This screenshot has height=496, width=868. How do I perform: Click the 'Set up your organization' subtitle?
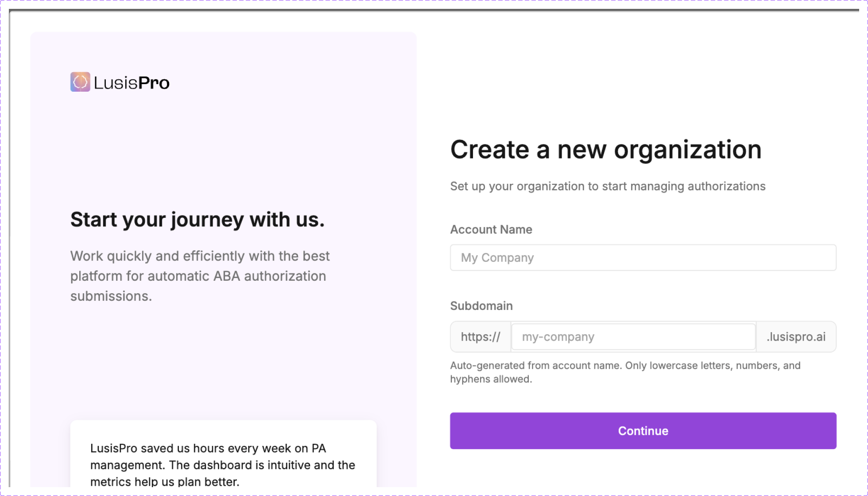(x=607, y=186)
